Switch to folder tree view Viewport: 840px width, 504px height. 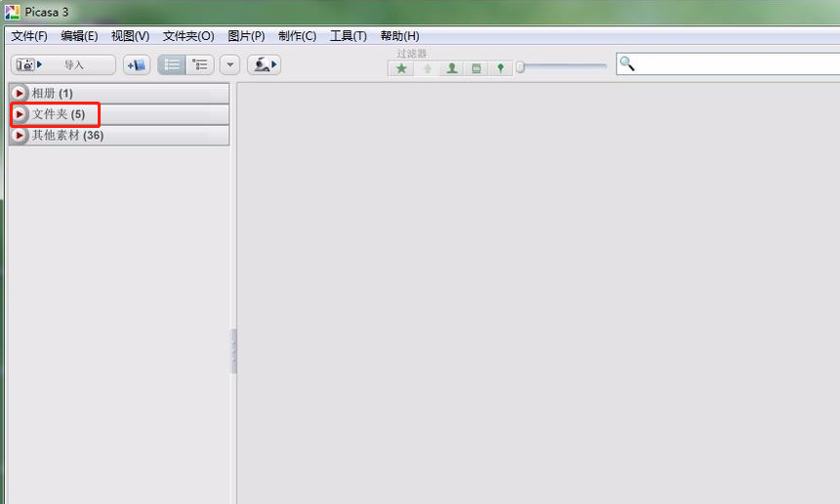200,65
